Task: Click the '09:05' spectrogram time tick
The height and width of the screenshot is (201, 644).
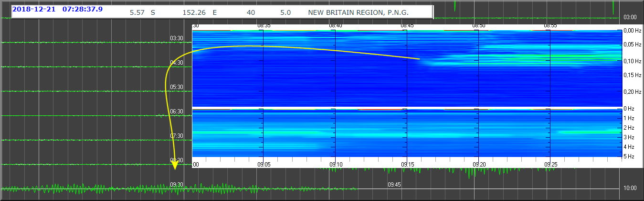Action: [264, 164]
